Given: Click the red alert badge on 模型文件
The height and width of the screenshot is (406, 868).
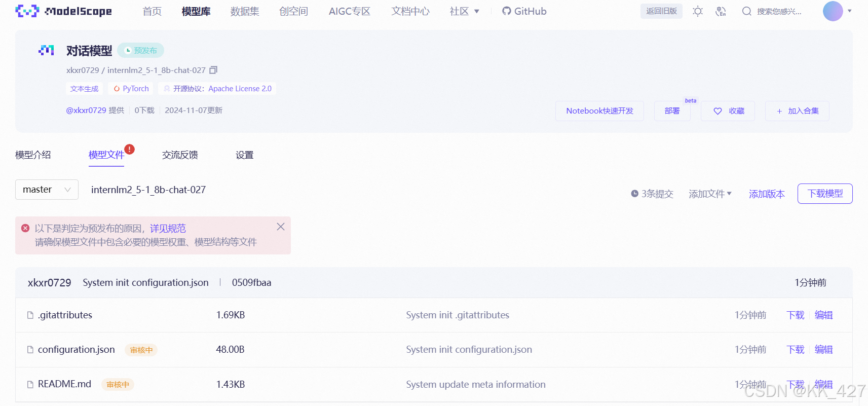Looking at the screenshot, I should point(130,149).
